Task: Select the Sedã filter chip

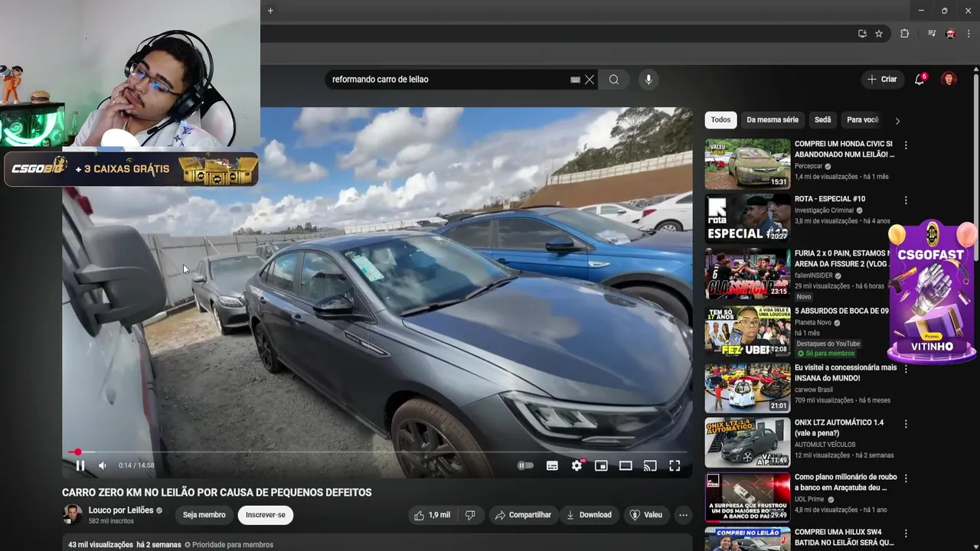Action: [x=823, y=120]
